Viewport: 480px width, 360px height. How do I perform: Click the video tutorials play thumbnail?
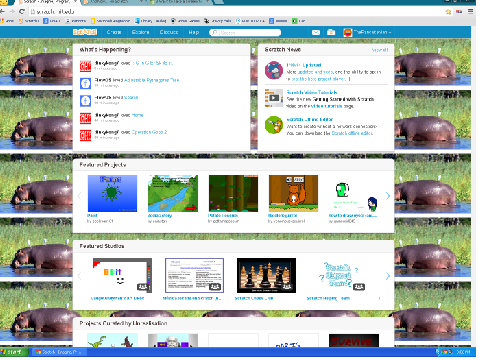point(274,98)
